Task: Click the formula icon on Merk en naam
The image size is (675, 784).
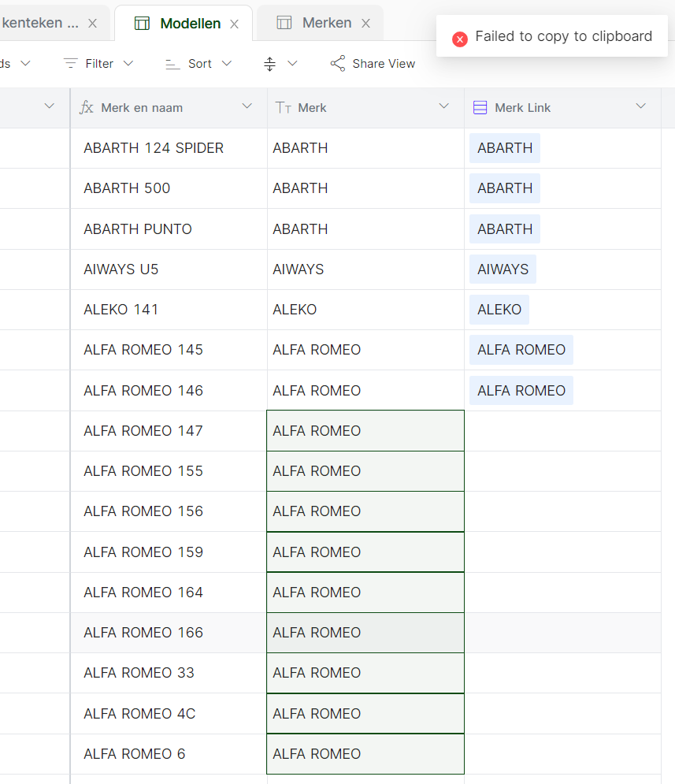Action: pyautogui.click(x=87, y=106)
